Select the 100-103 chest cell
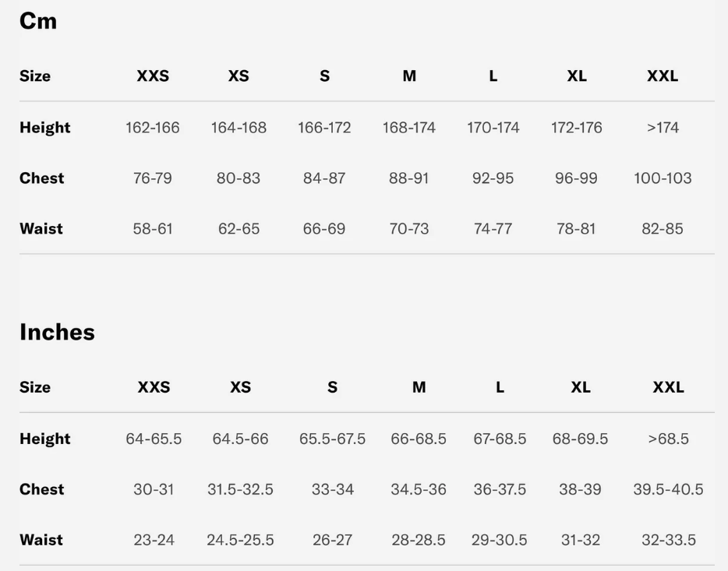The width and height of the screenshot is (728, 571). pyautogui.click(x=663, y=178)
